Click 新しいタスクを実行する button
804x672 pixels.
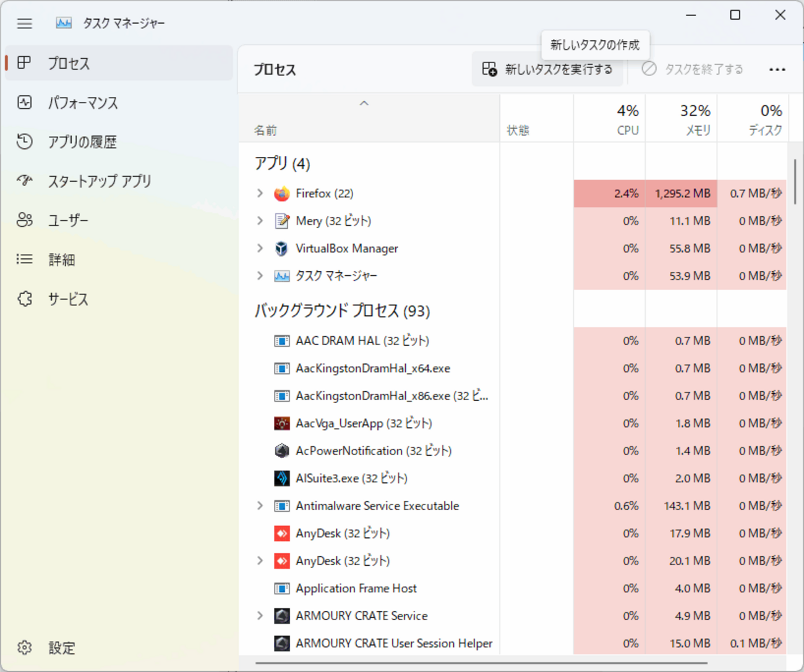548,69
